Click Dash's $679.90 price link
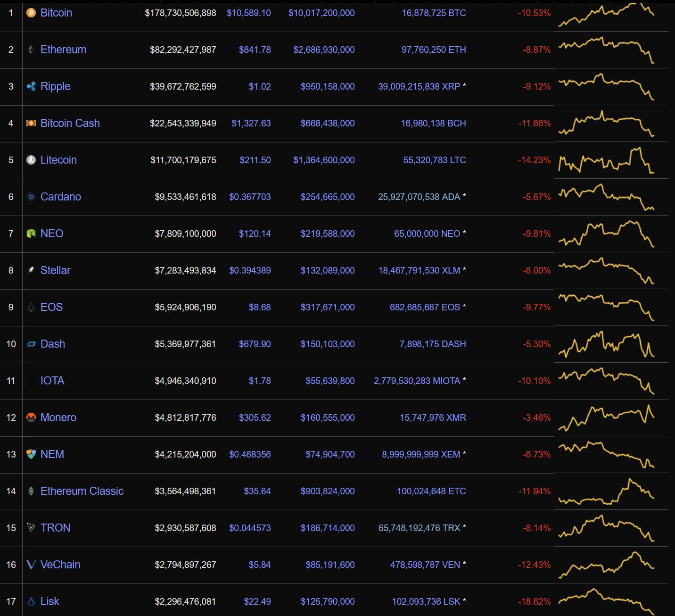 (x=255, y=344)
